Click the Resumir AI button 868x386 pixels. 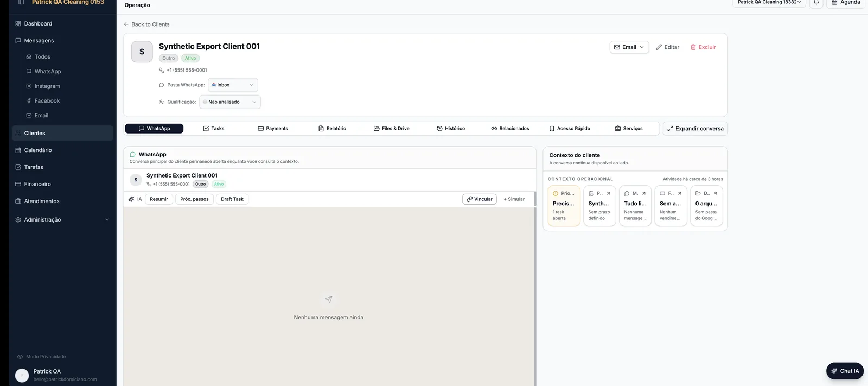click(x=159, y=199)
